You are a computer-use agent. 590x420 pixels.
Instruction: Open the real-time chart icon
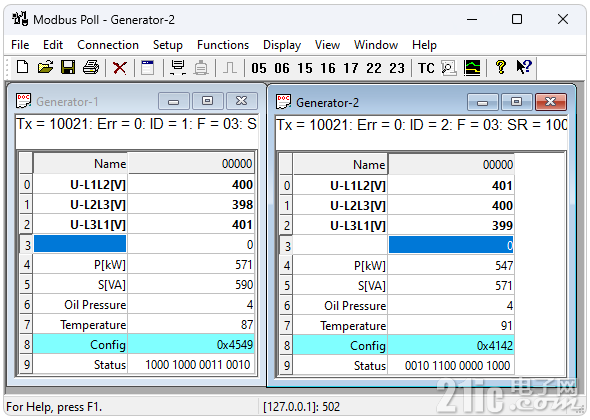[x=472, y=68]
